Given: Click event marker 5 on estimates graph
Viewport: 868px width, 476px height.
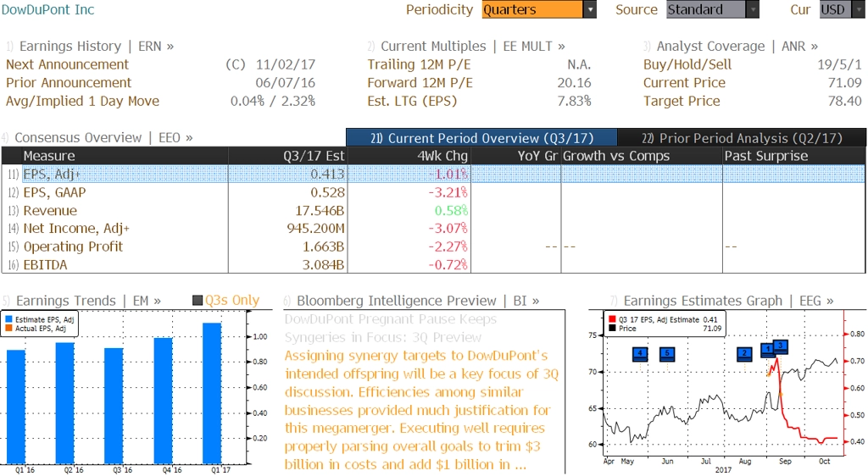Looking at the screenshot, I should pyautogui.click(x=667, y=354).
